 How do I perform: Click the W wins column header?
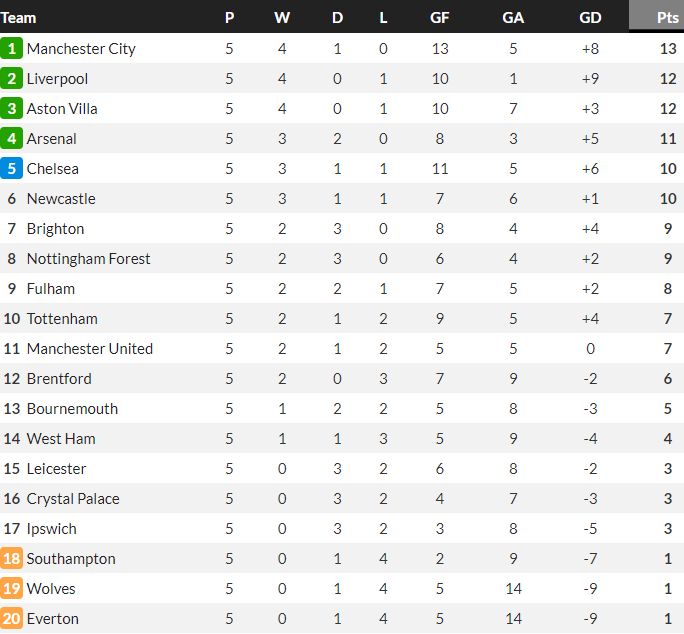click(282, 17)
